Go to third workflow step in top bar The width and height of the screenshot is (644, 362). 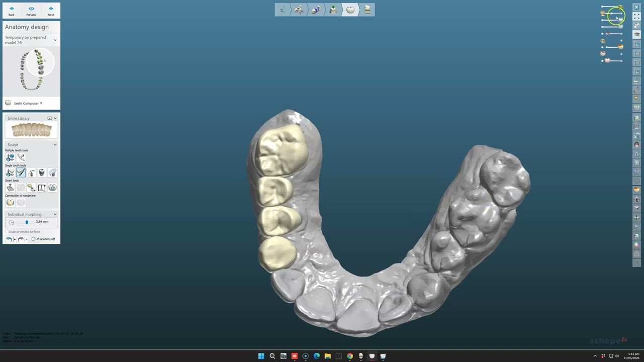pyautogui.click(x=316, y=10)
